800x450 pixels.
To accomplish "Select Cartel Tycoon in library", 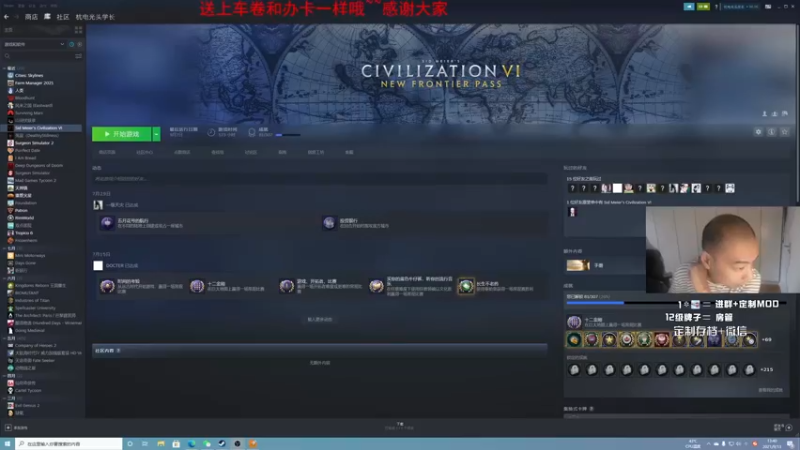I will point(28,390).
